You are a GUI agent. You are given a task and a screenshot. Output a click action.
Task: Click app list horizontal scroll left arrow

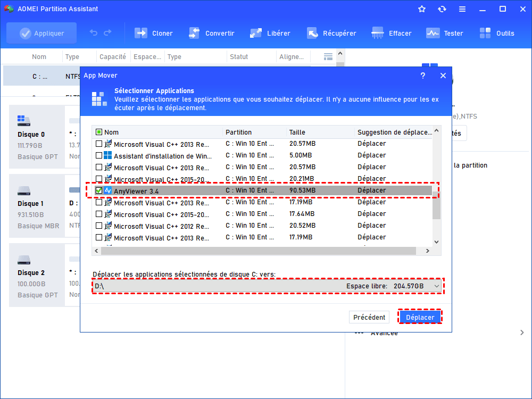click(x=96, y=251)
